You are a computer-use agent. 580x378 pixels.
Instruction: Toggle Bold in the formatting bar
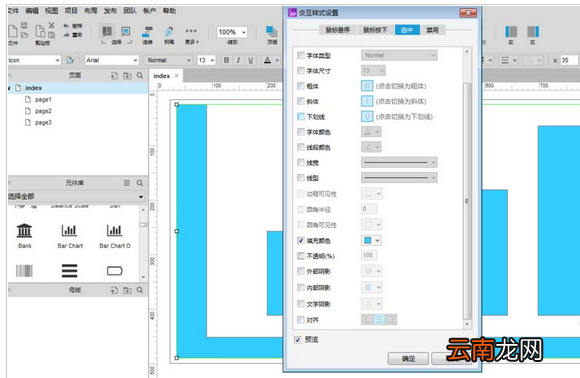pyautogui.click(x=226, y=60)
